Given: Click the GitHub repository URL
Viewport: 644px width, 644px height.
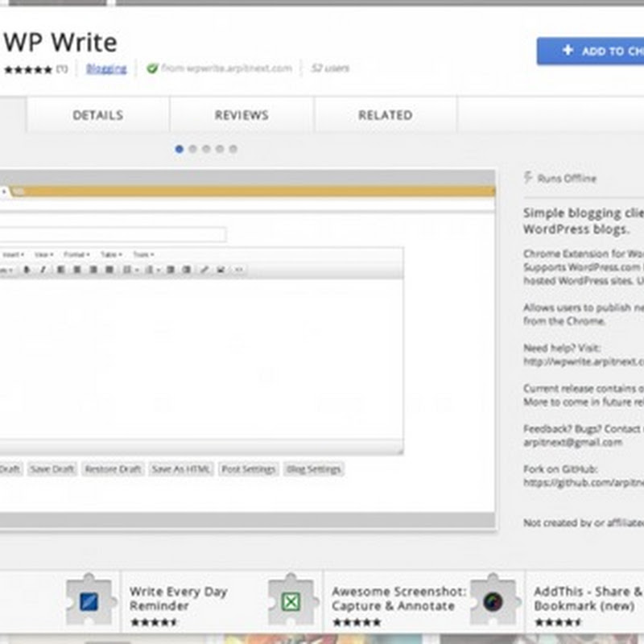Looking at the screenshot, I should 584,482.
